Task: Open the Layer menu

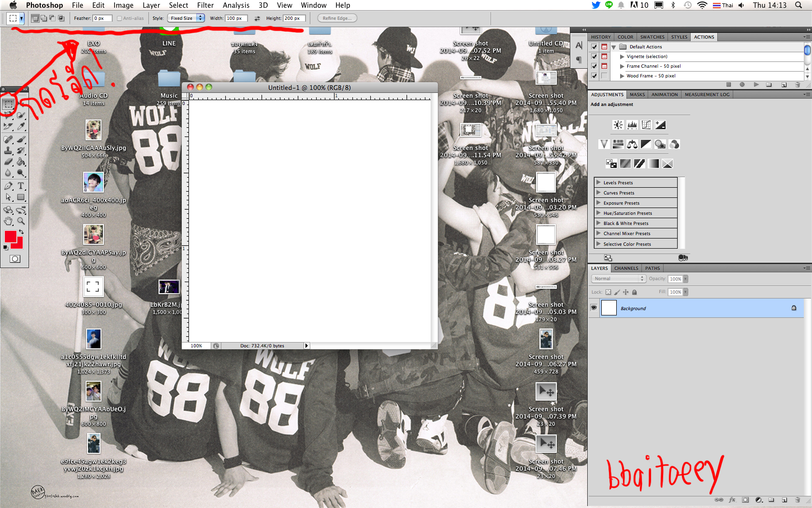Action: point(151,5)
